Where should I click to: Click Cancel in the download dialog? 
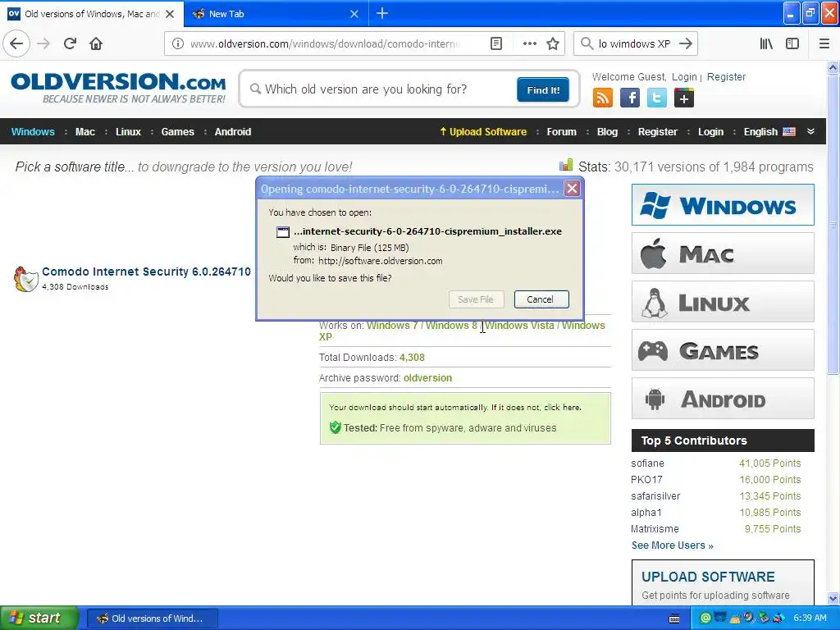[541, 299]
